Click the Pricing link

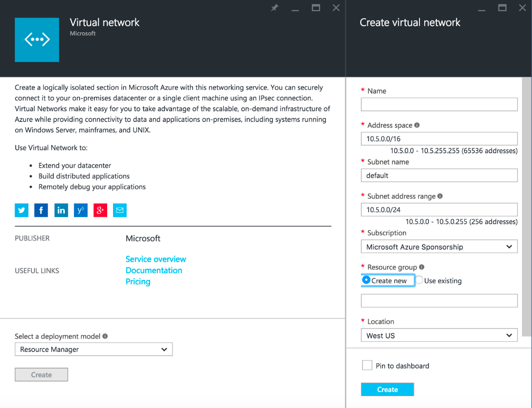(x=138, y=281)
